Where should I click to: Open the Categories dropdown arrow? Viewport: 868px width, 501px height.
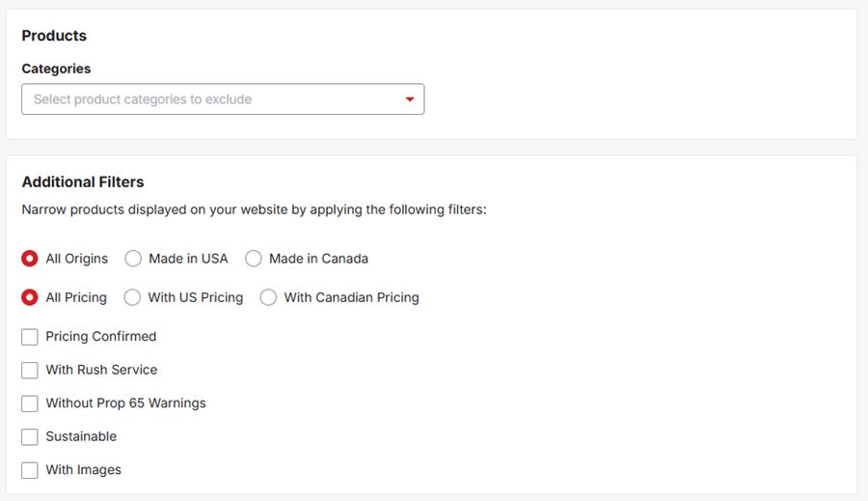click(410, 99)
